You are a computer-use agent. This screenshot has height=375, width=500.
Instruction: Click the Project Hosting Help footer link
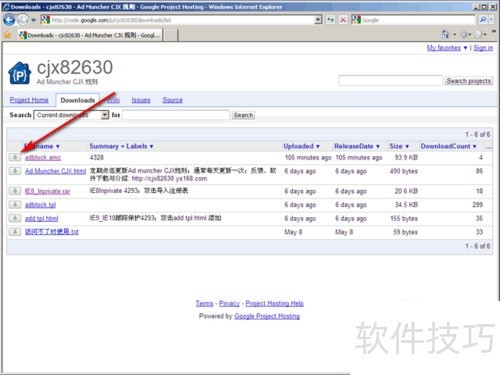coord(274,303)
